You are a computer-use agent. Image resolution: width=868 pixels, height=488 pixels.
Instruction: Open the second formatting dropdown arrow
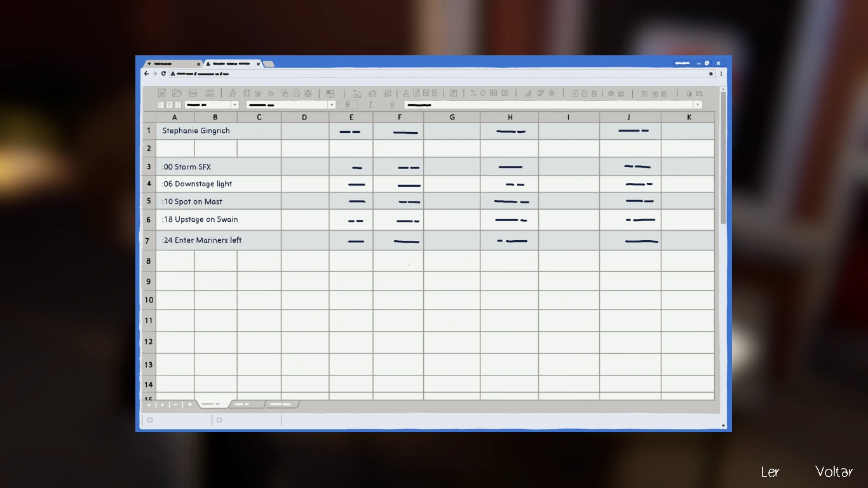coord(331,105)
